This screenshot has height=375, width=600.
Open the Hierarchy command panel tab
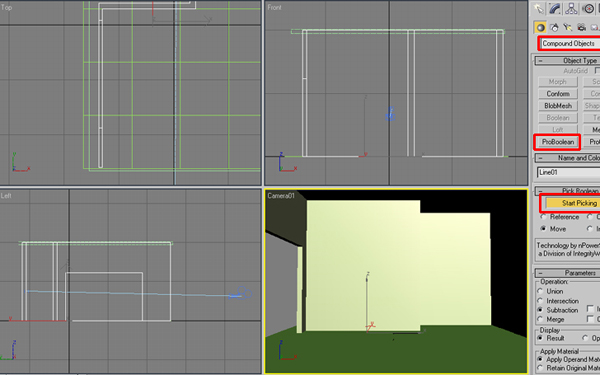571,8
